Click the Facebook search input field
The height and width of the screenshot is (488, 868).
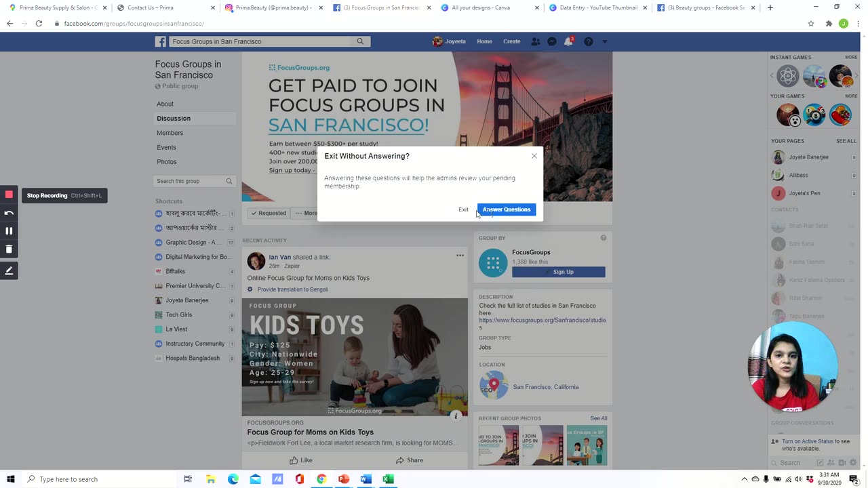point(260,41)
